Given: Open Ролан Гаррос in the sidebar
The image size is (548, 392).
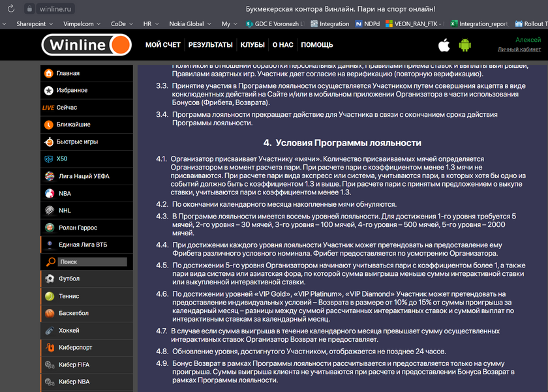Looking at the screenshot, I should click(87, 228).
